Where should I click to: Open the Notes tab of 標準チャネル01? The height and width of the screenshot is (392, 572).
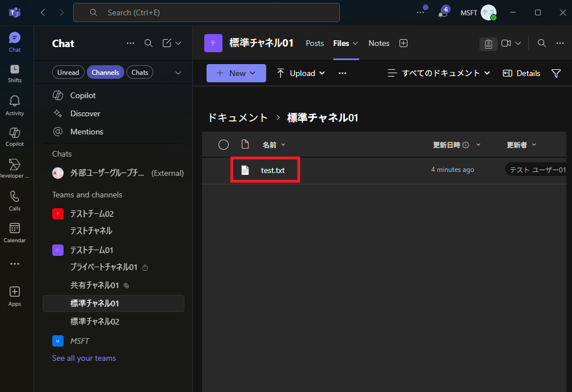point(378,43)
